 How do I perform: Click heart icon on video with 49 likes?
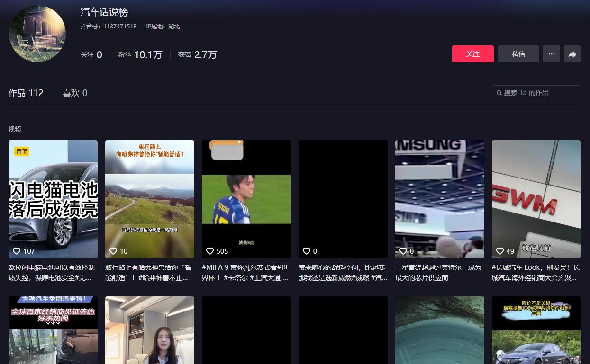click(500, 251)
